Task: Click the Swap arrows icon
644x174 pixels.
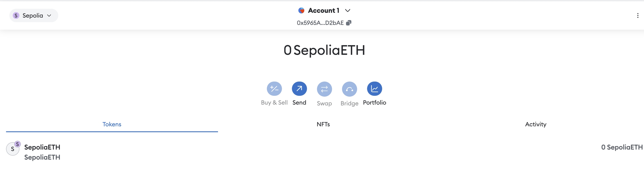Action: [x=324, y=89]
